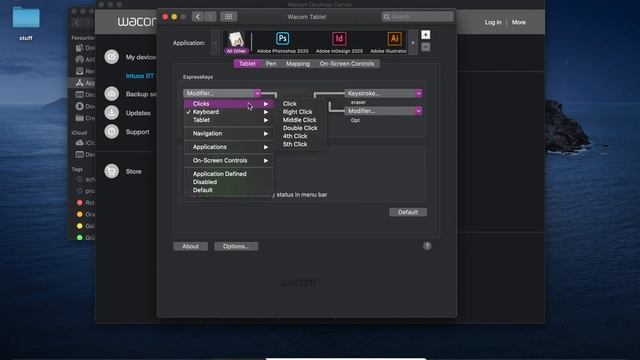Select the All Other application icon
Screen dimensions: 640x360
pyautogui.click(x=236, y=42)
